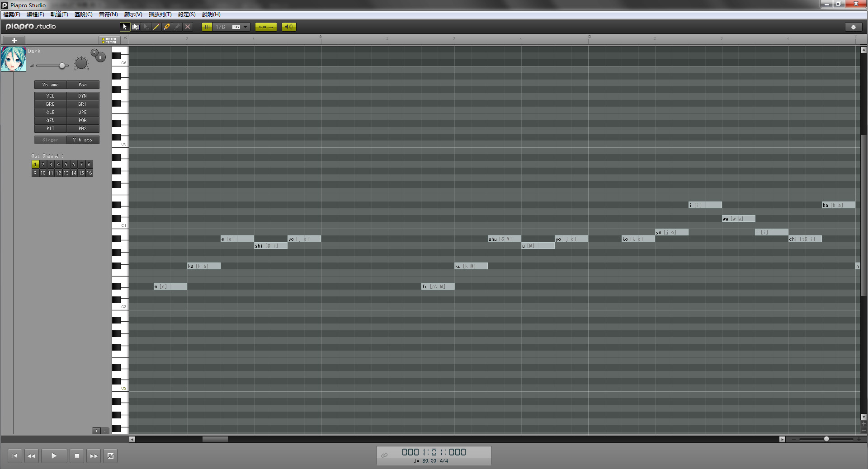Mute the Dark track
The height and width of the screenshot is (469, 868).
101,57
